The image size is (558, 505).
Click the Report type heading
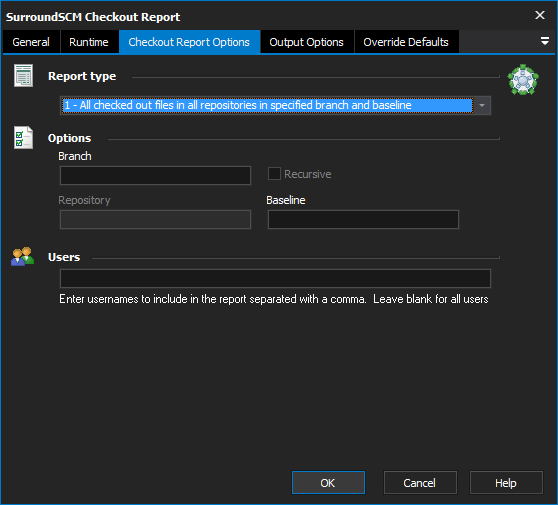(82, 76)
